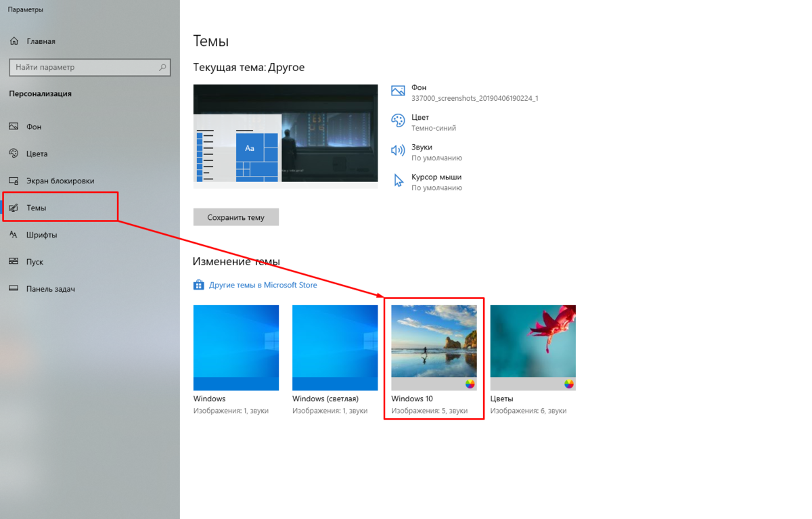Viewport: 812px width, 519px height.
Task: Click 'Изображения: 6, звуки' under Цветы
Action: pos(528,411)
